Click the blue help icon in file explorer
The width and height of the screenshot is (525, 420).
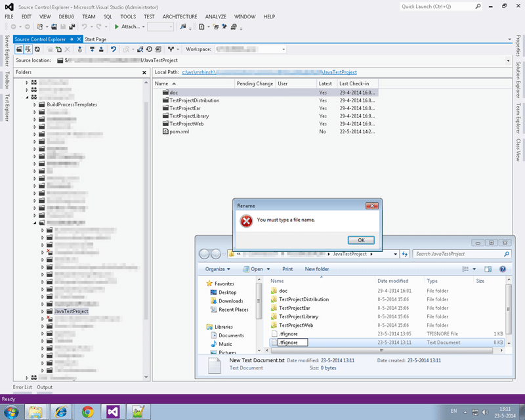pyautogui.click(x=502, y=269)
